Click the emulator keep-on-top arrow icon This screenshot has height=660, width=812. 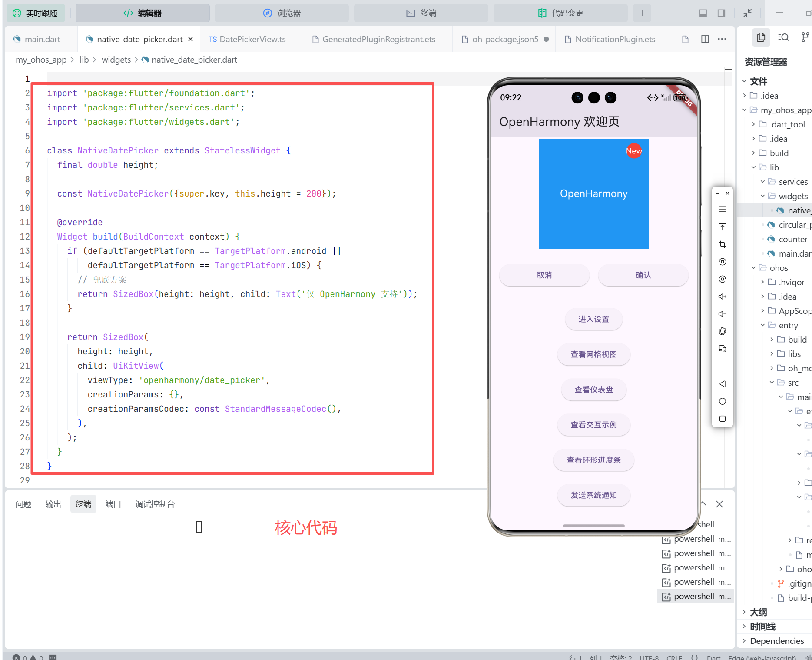tap(723, 227)
